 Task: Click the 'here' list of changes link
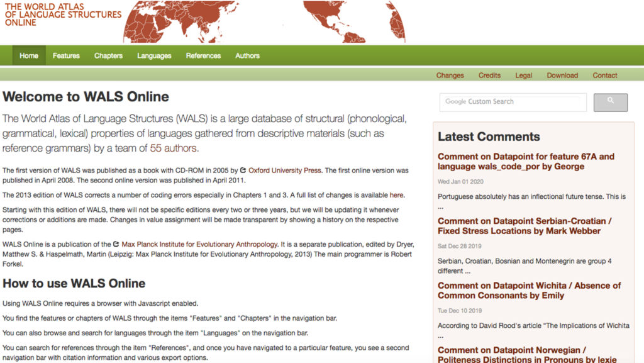(x=396, y=195)
